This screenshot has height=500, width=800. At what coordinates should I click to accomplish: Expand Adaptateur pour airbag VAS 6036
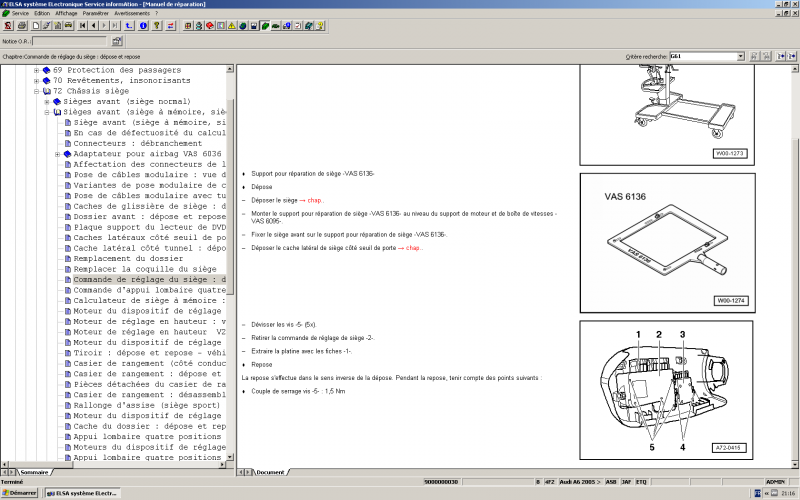(x=58, y=154)
